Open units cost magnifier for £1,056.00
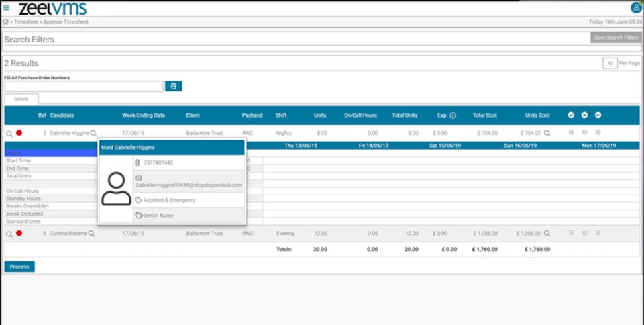 click(547, 234)
